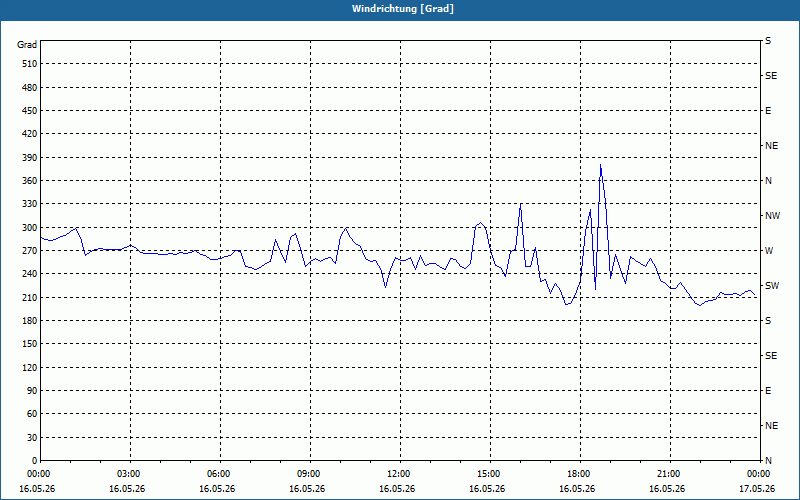Select the 480 degree axis label
This screenshot has height=500, width=800.
click(29, 87)
